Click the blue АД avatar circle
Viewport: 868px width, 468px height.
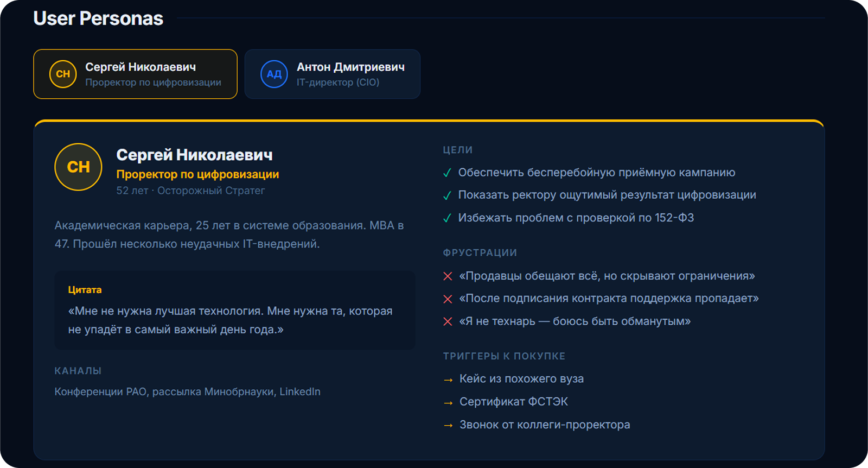pyautogui.click(x=274, y=74)
